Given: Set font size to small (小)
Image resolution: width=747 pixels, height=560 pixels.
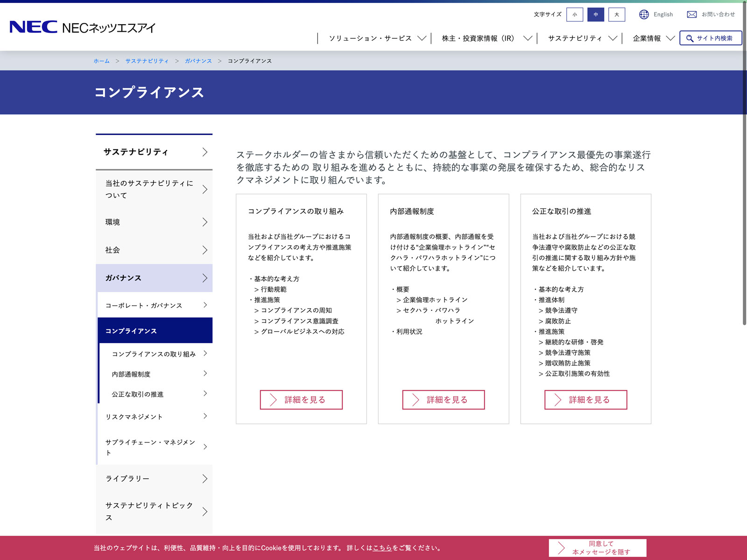Looking at the screenshot, I should tap(574, 14).
